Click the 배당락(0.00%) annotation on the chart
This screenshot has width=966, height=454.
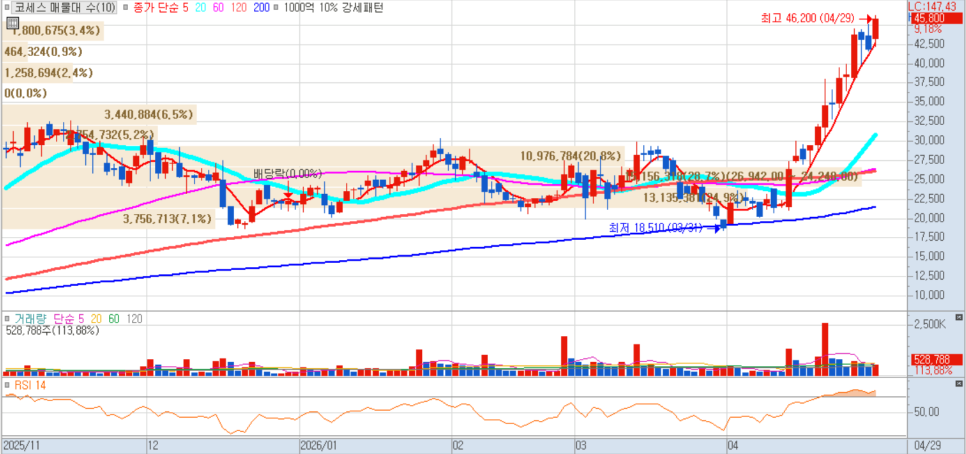coord(288,174)
